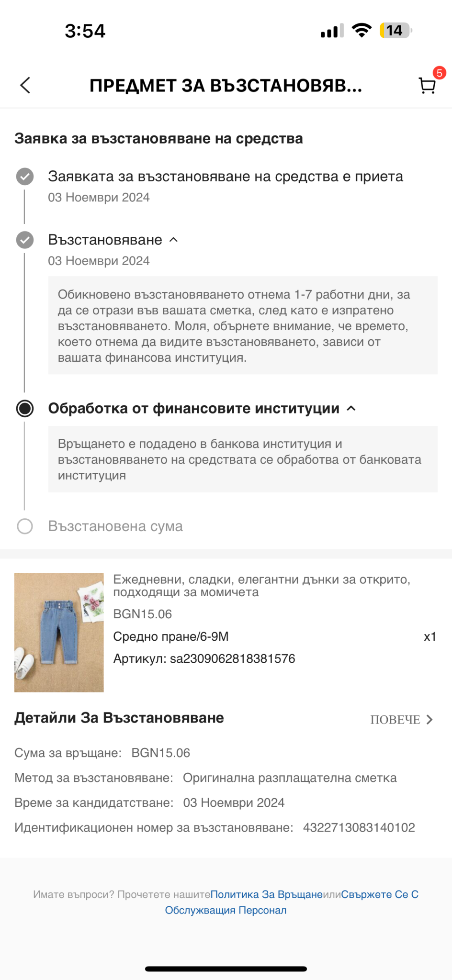Tap the Wi-Fi status icon
This screenshot has height=980, width=452.
coord(362,31)
